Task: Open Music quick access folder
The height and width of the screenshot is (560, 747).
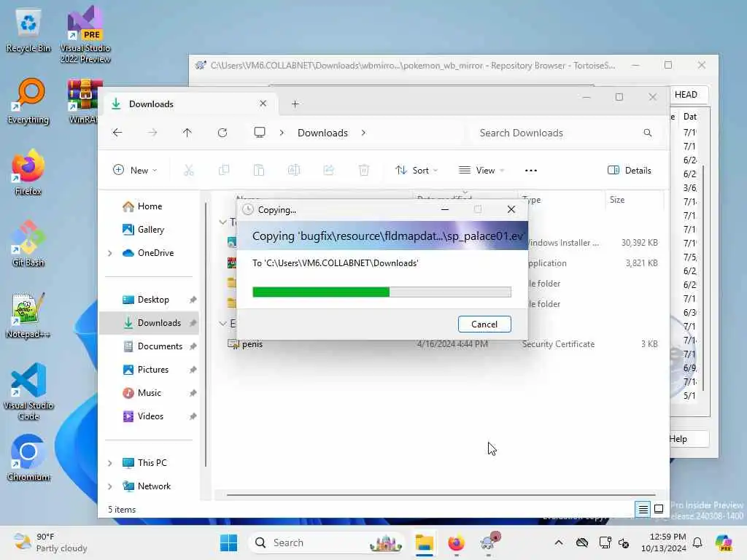Action: [x=149, y=393]
